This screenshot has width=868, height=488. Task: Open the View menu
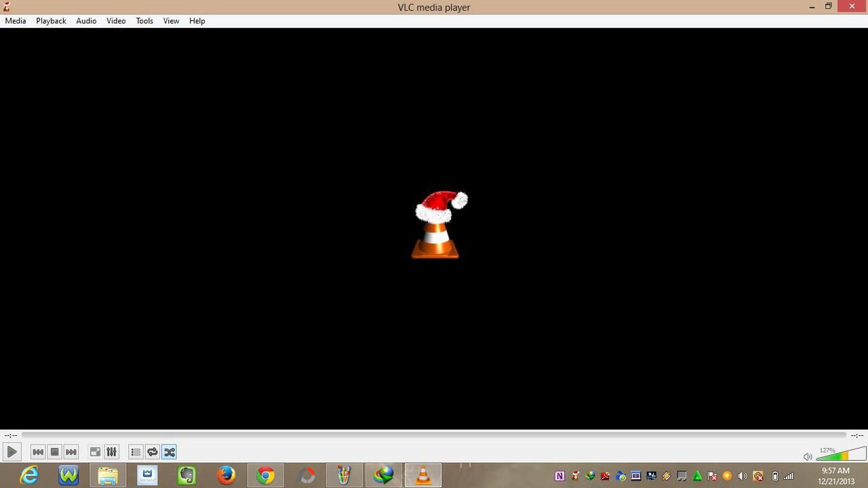point(171,21)
